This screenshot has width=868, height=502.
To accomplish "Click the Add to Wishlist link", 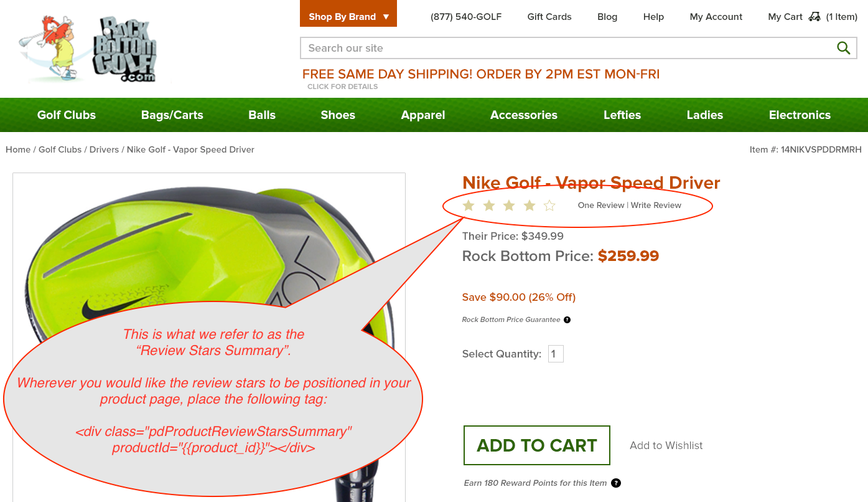I will (666, 445).
